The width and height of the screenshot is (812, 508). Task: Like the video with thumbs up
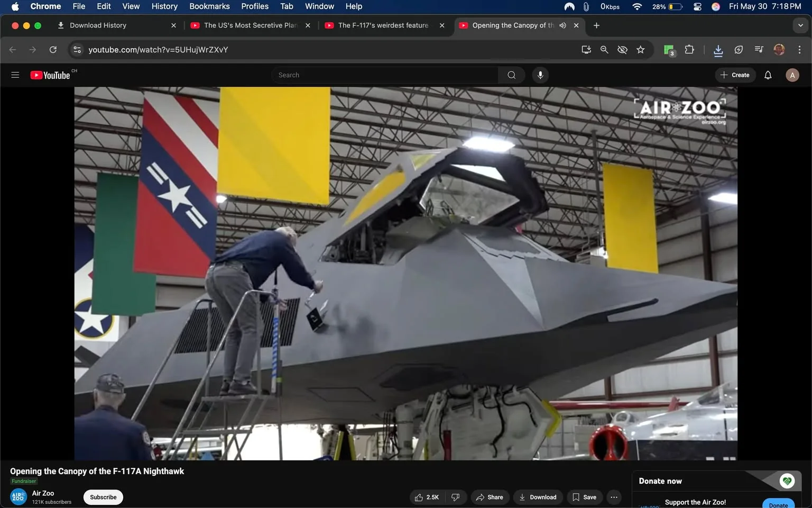coord(428,497)
